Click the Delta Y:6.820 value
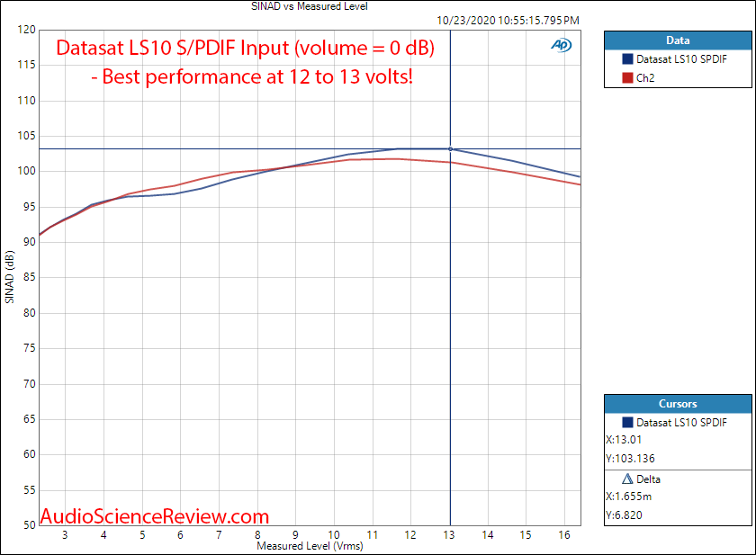The image size is (756, 555). pyautogui.click(x=624, y=515)
